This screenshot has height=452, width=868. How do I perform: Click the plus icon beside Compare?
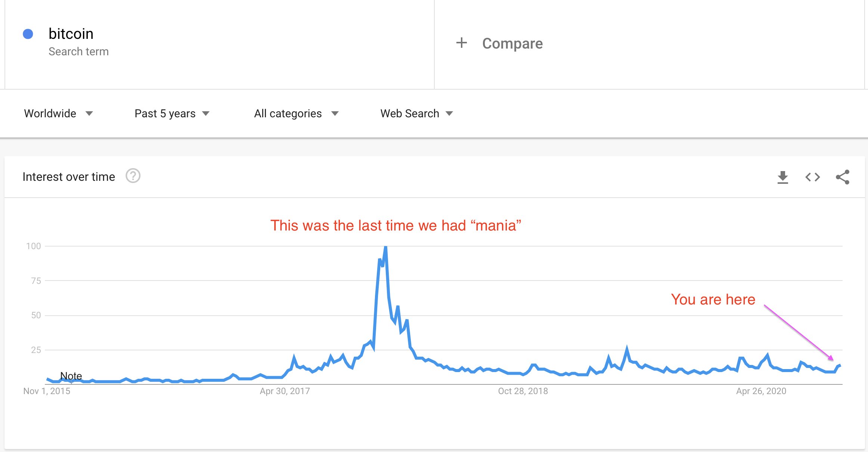[x=462, y=43]
